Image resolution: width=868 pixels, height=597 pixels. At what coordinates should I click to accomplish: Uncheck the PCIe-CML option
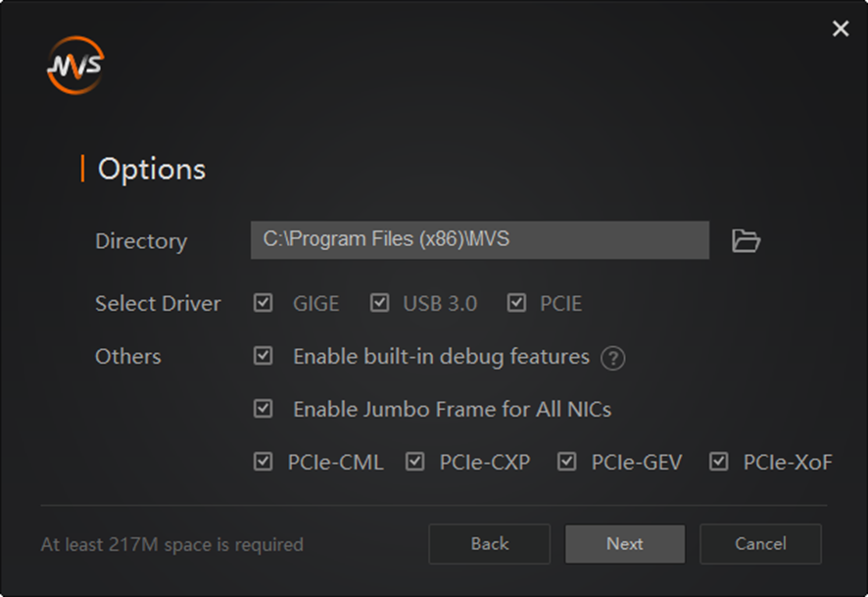(263, 461)
